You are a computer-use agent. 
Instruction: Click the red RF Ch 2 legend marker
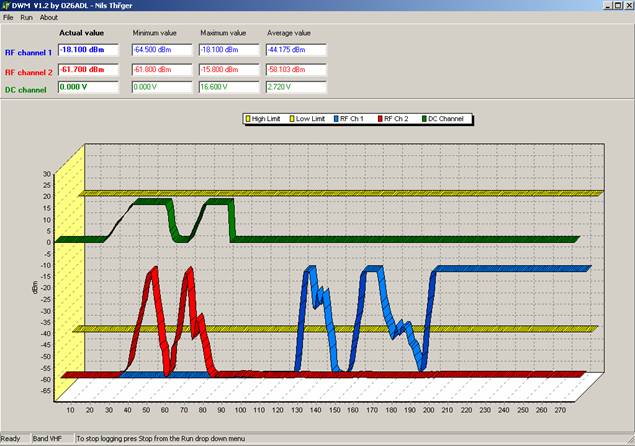point(381,120)
